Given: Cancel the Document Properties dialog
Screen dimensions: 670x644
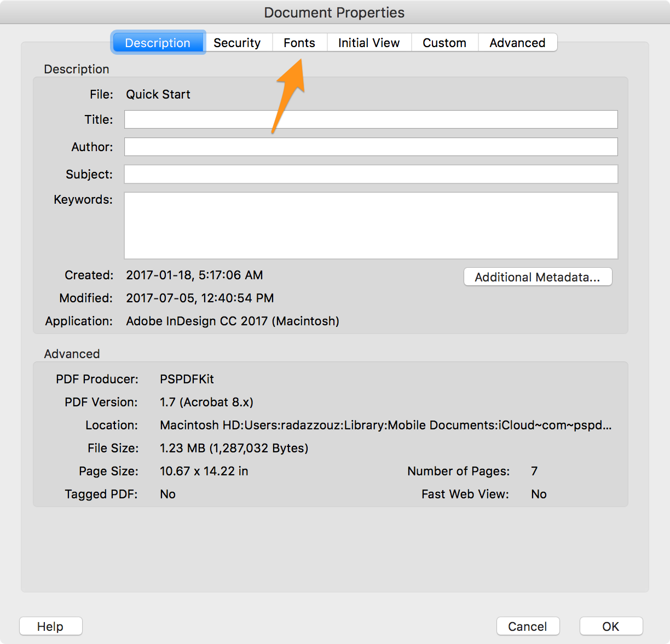Looking at the screenshot, I should pyautogui.click(x=527, y=626).
